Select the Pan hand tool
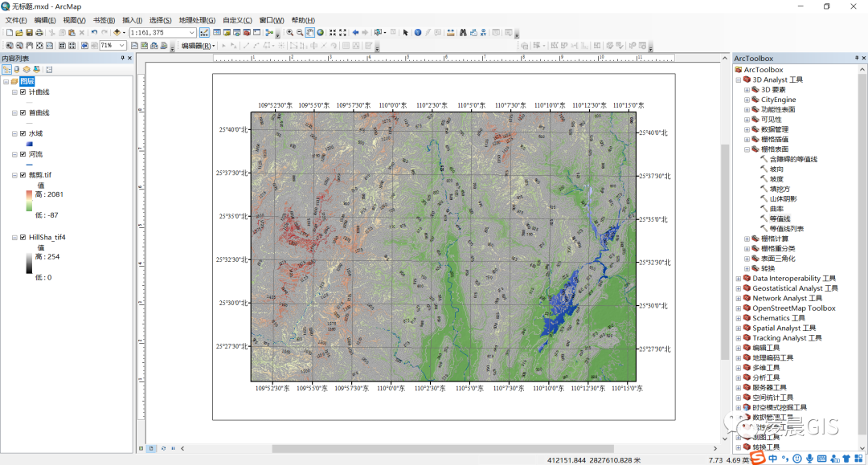868x465 pixels. (310, 33)
